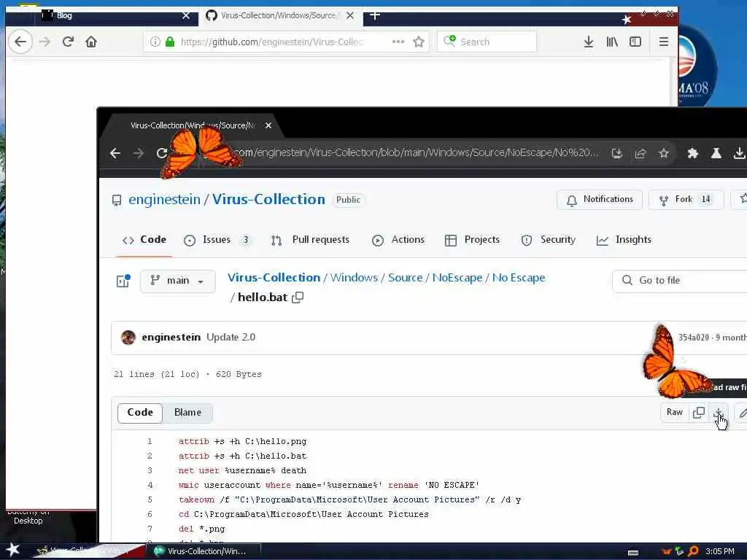This screenshot has width=747, height=560.
Task: Close the Blog tab in Firefox
Action: (186, 16)
